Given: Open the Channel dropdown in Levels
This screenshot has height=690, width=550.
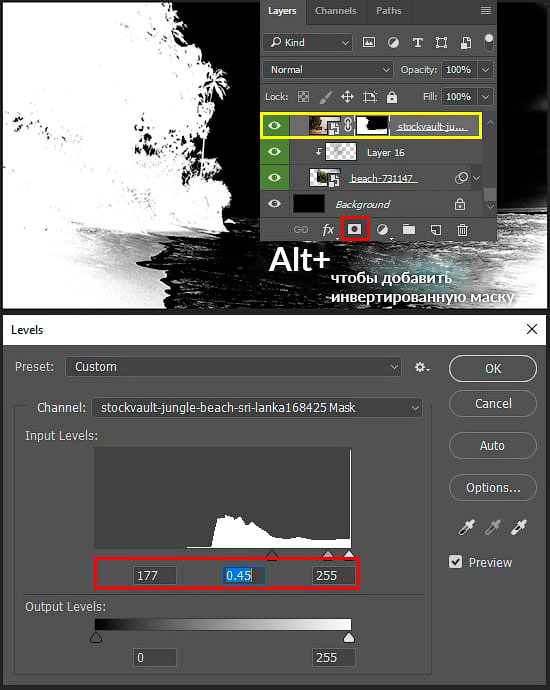Looking at the screenshot, I should pyautogui.click(x=257, y=408).
